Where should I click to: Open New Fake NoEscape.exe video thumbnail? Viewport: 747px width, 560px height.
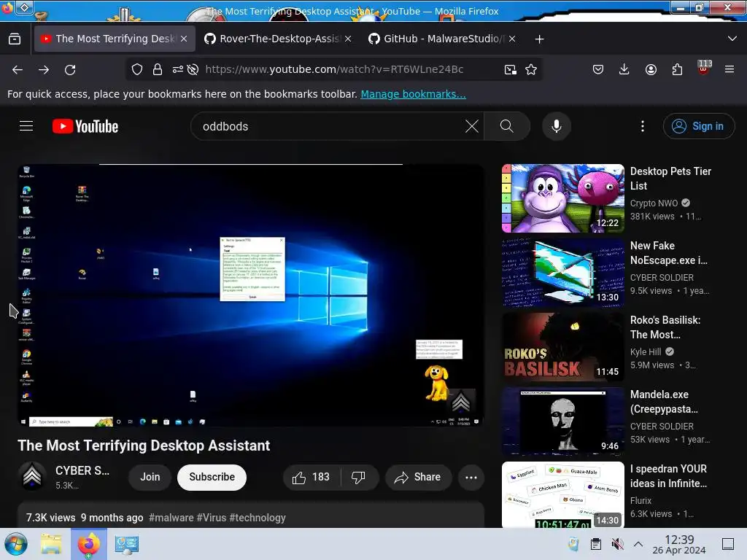tap(562, 273)
